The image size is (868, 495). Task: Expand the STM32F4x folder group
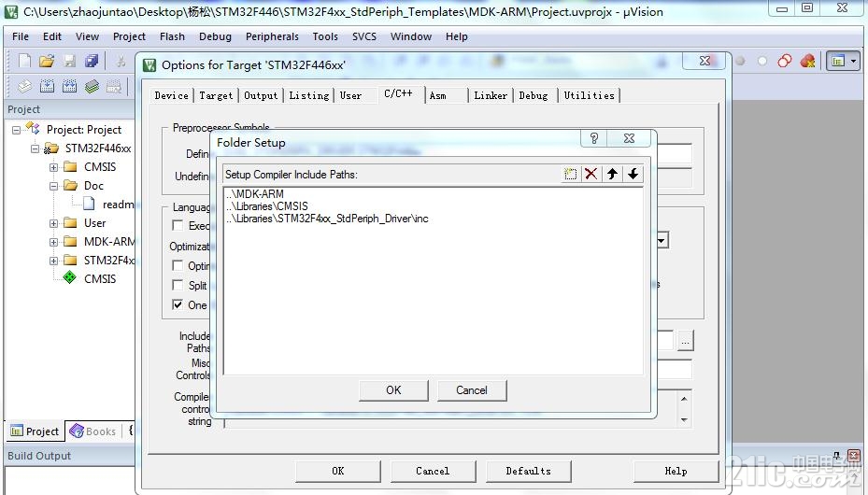point(53,261)
